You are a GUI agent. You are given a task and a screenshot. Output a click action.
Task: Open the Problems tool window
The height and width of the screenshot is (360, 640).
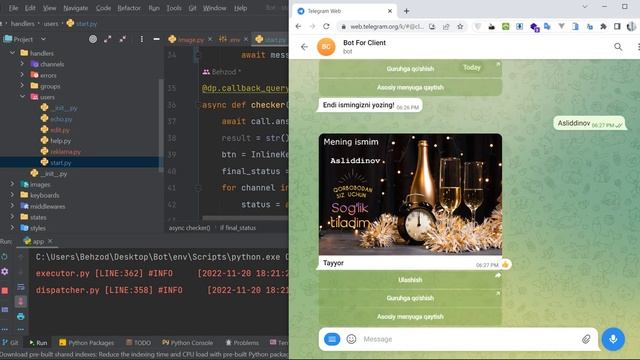242,343
